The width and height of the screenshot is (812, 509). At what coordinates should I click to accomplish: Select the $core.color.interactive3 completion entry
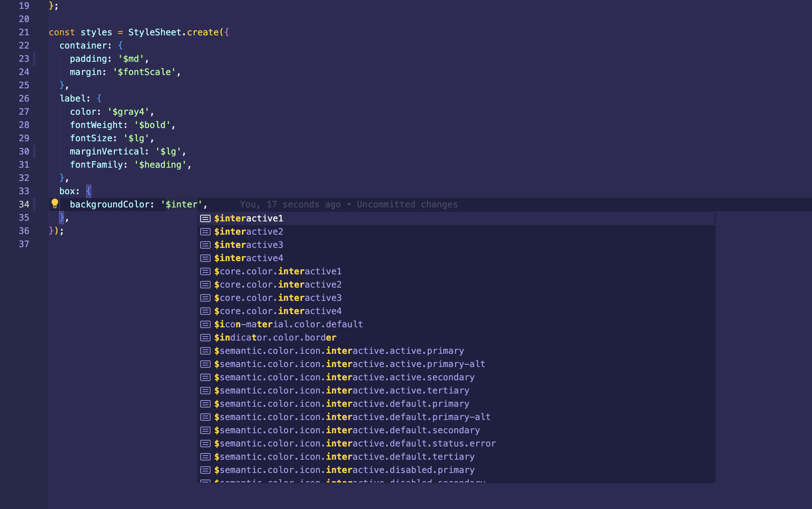[278, 298]
